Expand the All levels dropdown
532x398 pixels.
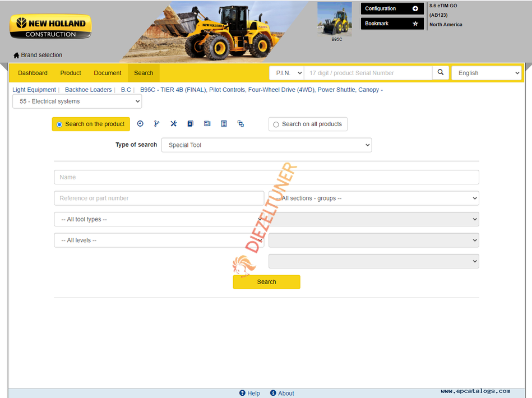click(x=159, y=240)
